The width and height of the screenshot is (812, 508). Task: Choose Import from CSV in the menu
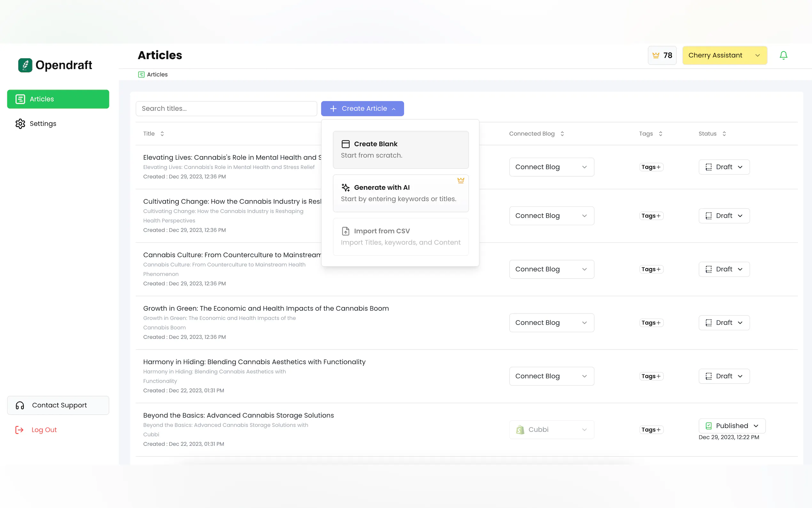tap(401, 236)
